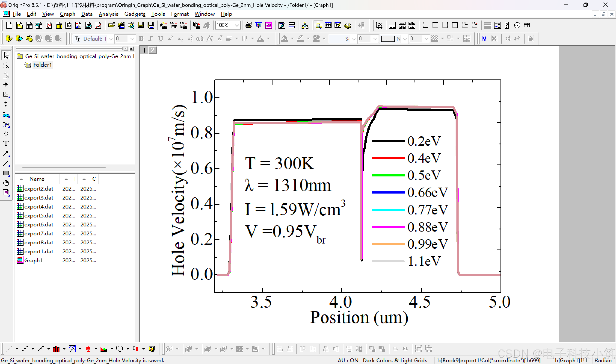
Task: Click the Open project folder icon
Action: (111, 25)
